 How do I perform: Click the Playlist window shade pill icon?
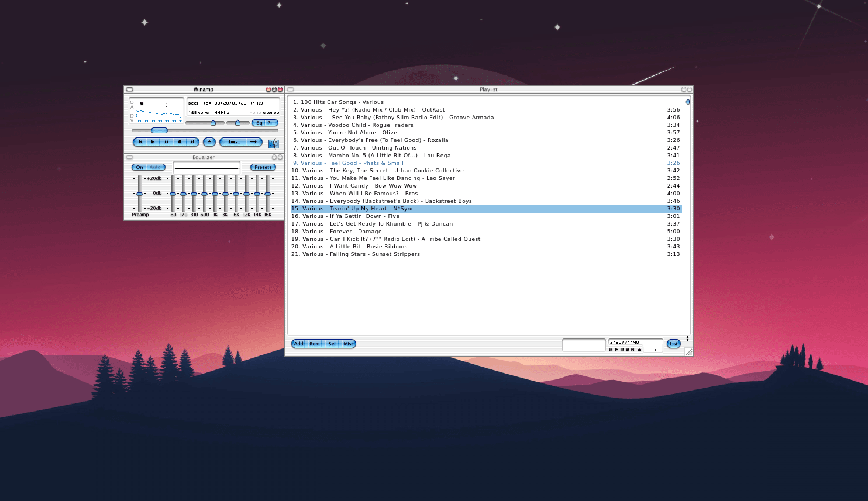pos(291,89)
